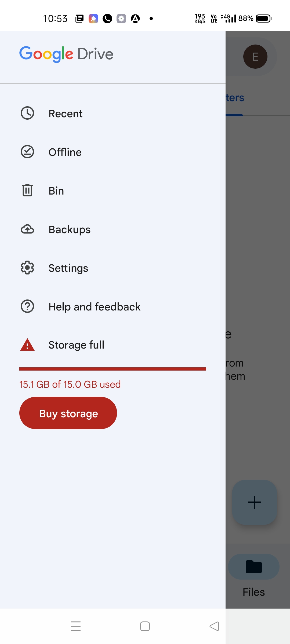Open the E account avatar
290x644 pixels.
[x=255, y=57]
